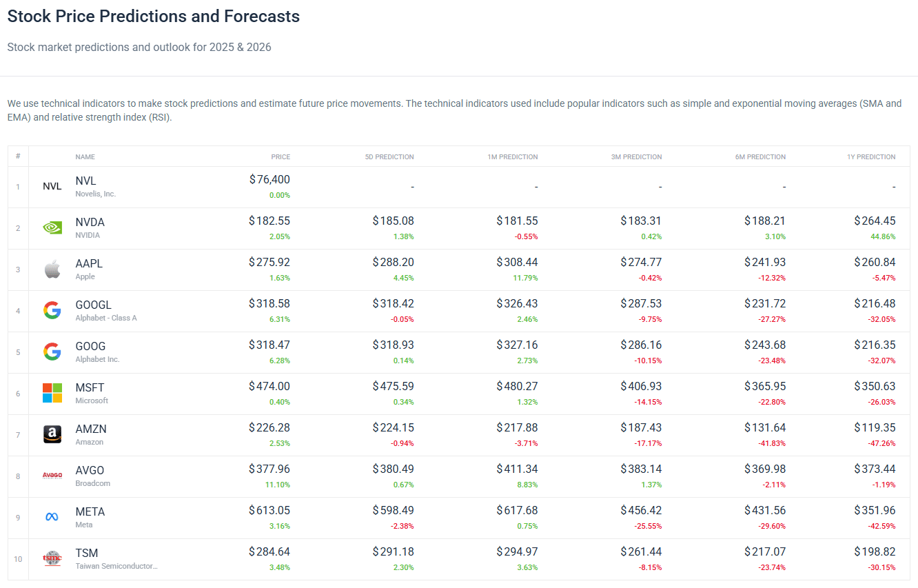Click the TSM ticker name
This screenshot has height=588, width=918.
87,553
